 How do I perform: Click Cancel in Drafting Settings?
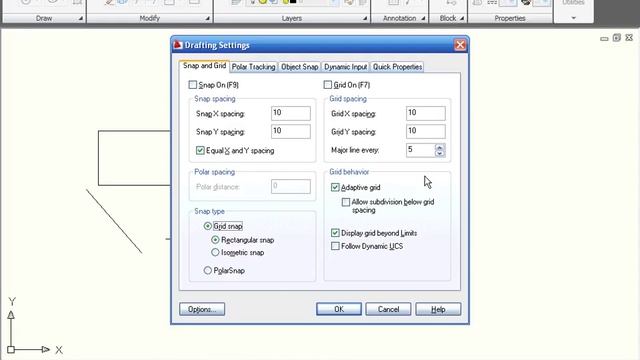coord(388,309)
